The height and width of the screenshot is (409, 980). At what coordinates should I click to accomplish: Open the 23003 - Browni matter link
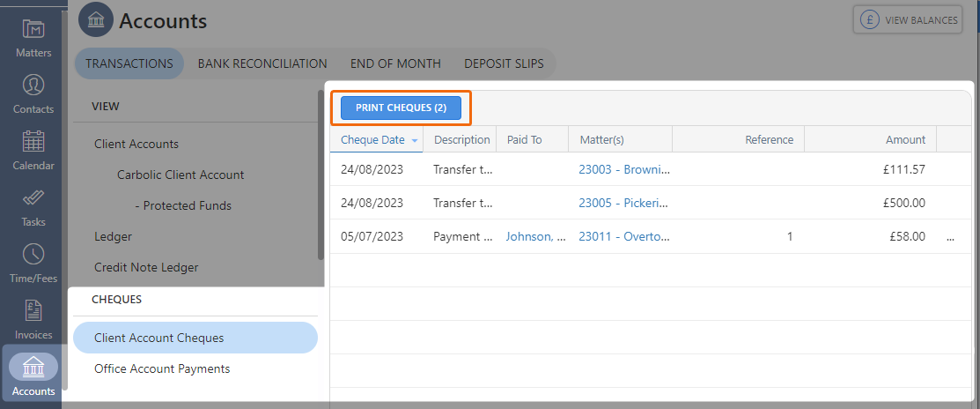(x=623, y=169)
